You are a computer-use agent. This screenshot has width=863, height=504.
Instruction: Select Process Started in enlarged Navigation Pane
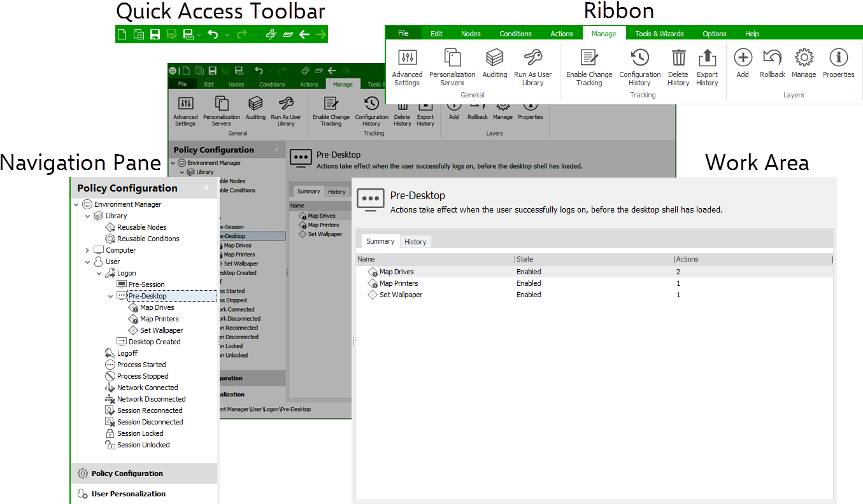[141, 365]
